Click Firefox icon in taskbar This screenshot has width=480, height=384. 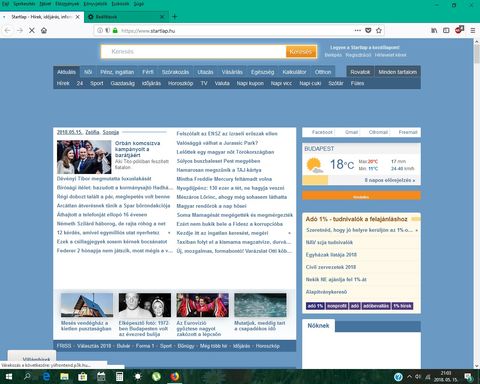coord(174,377)
